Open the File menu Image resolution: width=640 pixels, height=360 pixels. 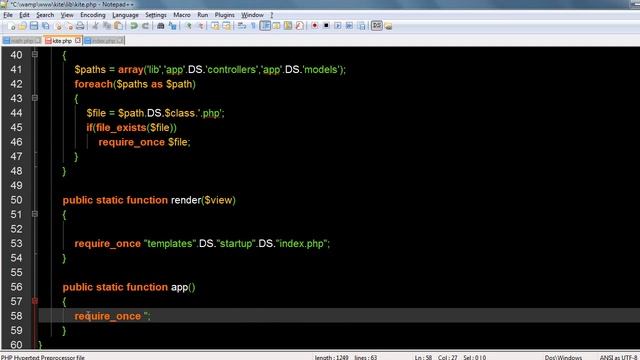8,15
